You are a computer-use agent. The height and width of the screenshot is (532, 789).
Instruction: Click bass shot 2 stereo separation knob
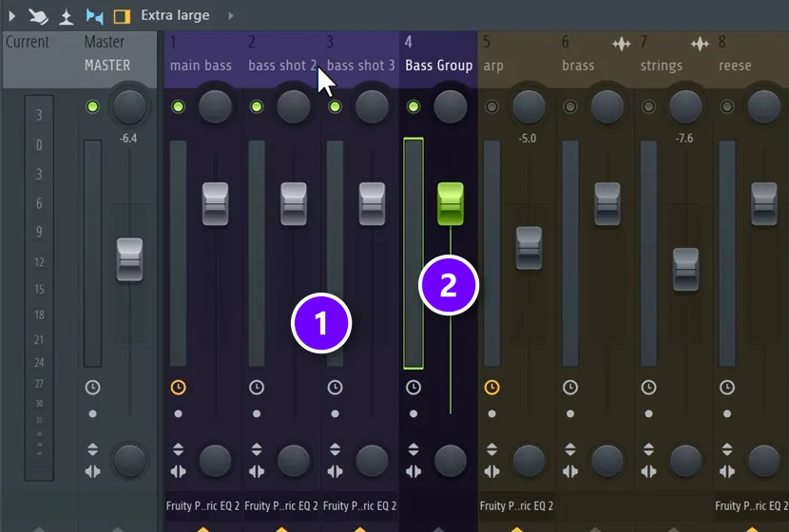pos(294,460)
